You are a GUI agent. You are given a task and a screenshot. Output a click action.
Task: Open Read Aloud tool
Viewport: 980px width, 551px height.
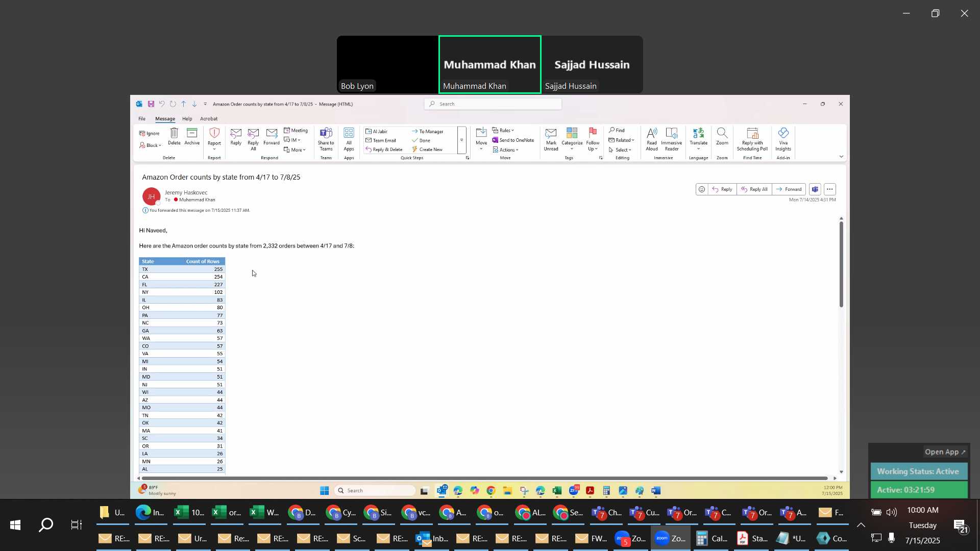(x=652, y=139)
